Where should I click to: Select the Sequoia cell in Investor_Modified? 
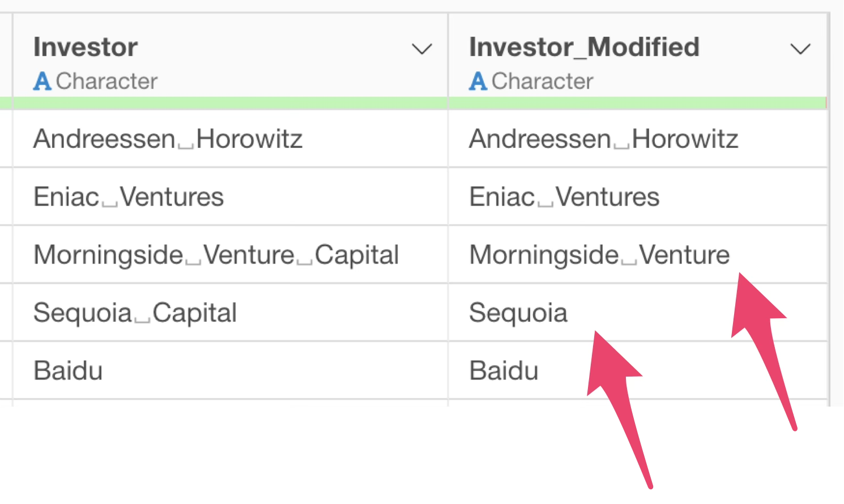[x=518, y=313]
